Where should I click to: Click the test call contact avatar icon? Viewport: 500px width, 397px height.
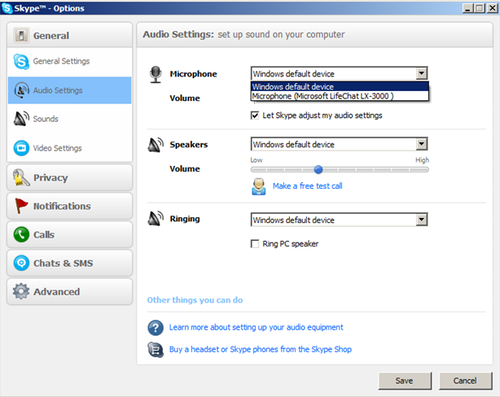[259, 186]
